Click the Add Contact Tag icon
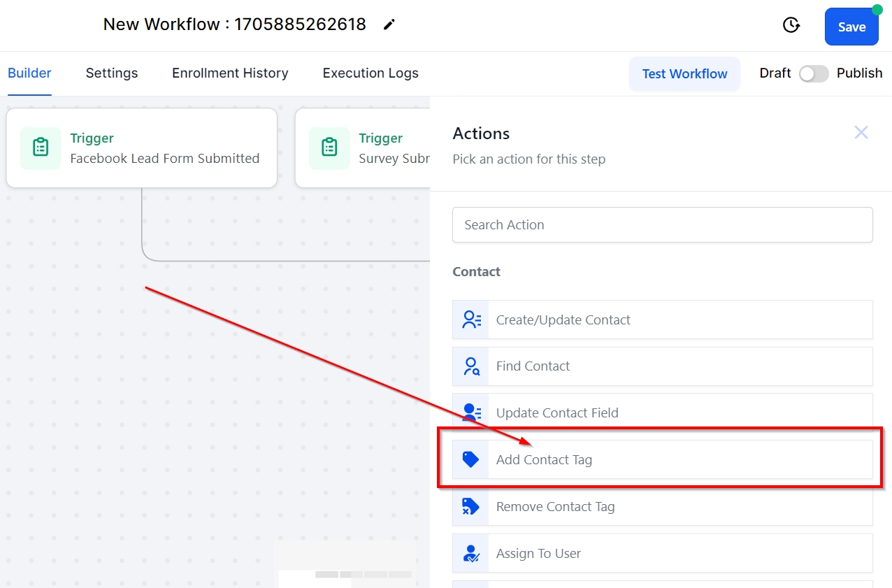Viewport: 892px width, 588px height. (x=471, y=459)
